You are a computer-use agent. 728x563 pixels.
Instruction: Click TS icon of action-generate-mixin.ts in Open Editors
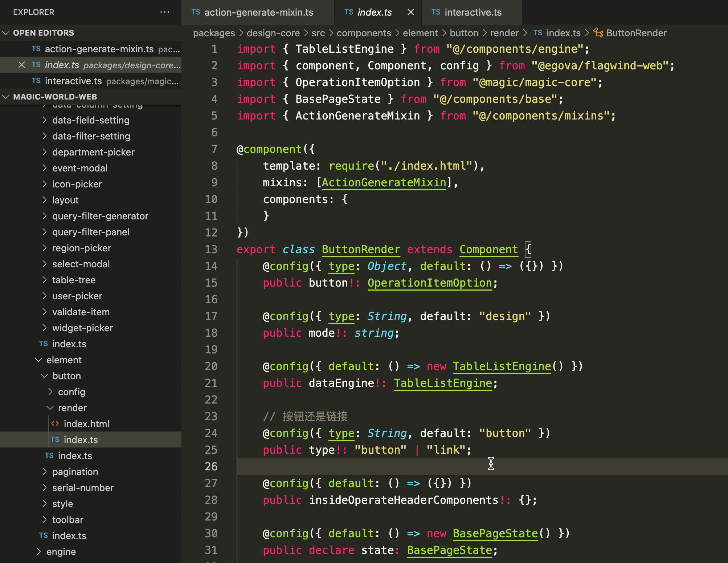(36, 49)
